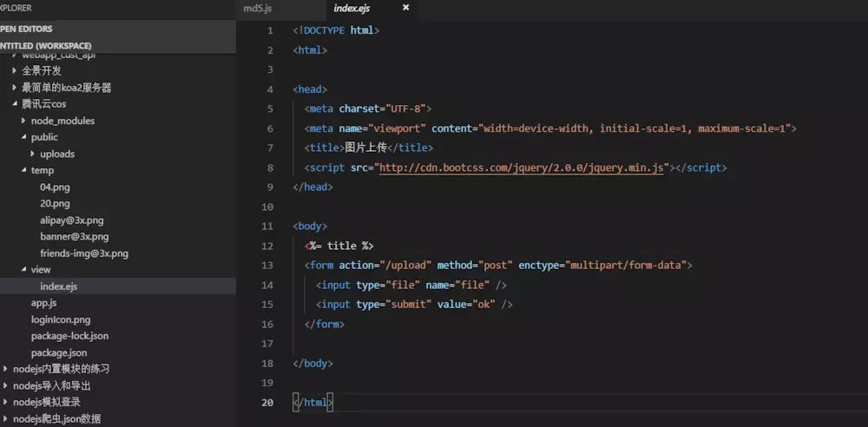The image size is (868, 427).
Task: Open friends-img@3x.png file
Action: coord(84,253)
